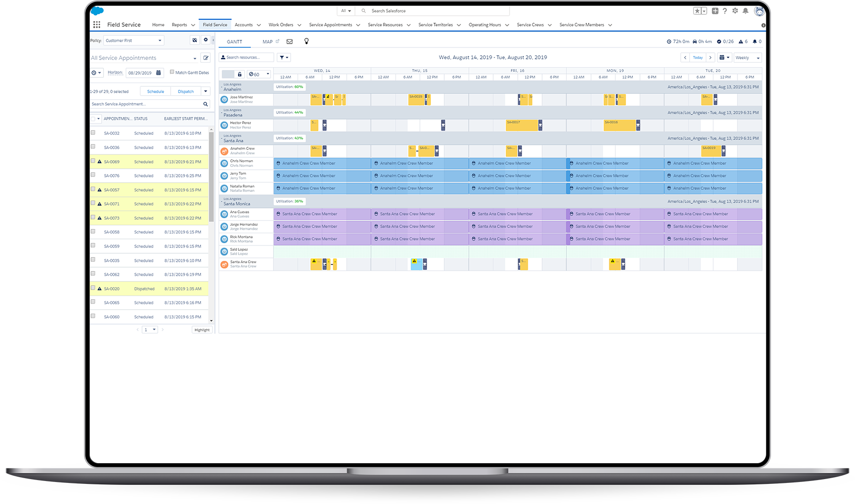Image resolution: width=855 pixels, height=504 pixels.
Task: Go to next week with right arrow
Action: [711, 58]
